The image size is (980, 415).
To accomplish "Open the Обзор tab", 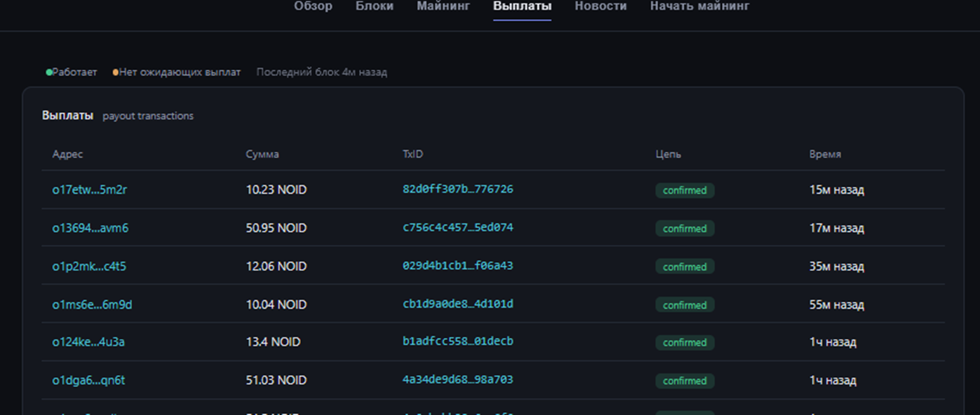I will (x=313, y=6).
